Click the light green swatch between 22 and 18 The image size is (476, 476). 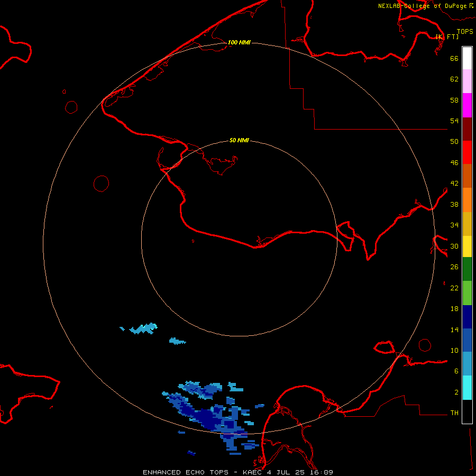point(467,293)
